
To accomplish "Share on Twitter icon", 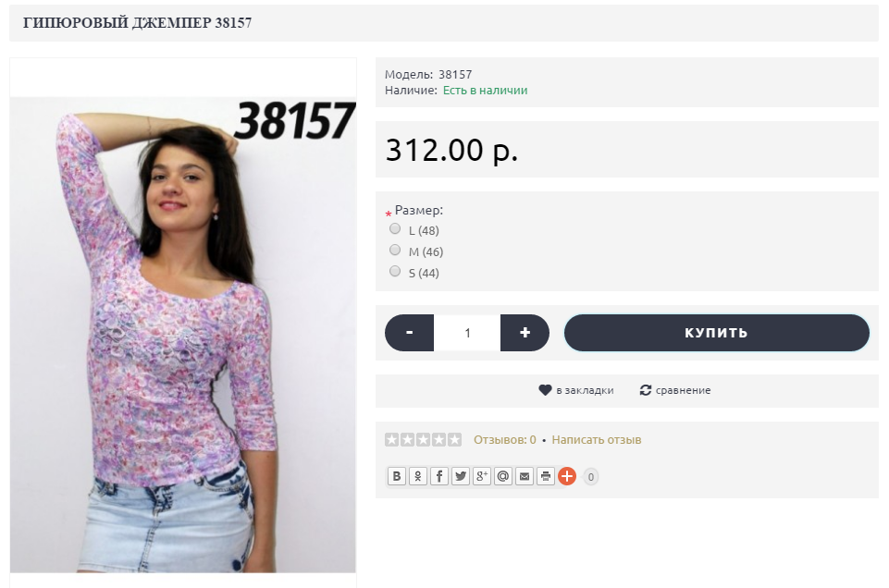I will coord(461,476).
